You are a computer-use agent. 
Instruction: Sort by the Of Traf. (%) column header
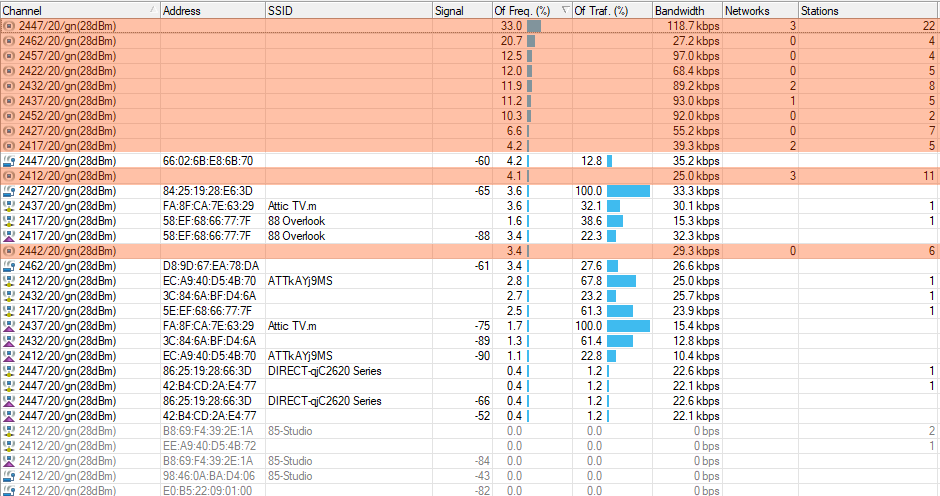click(x=612, y=10)
